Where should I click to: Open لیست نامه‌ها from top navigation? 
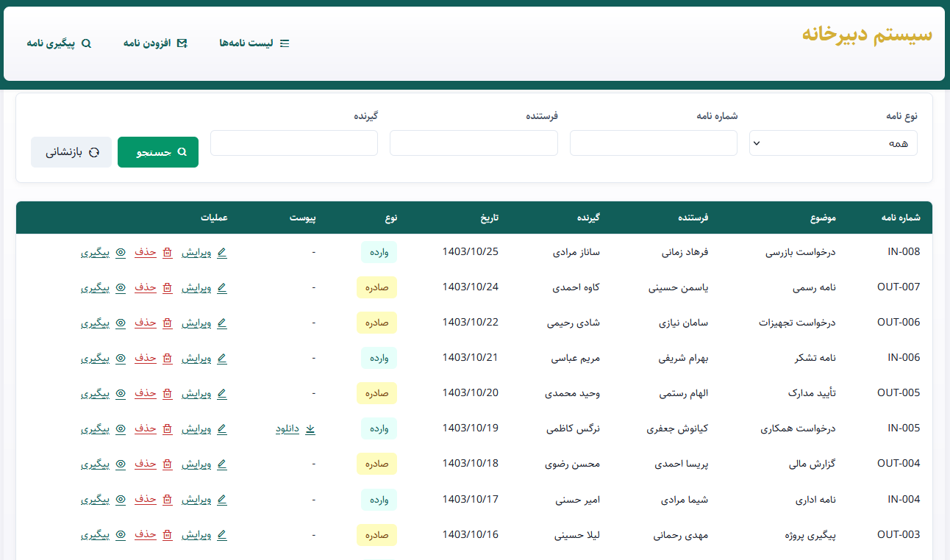pos(254,43)
